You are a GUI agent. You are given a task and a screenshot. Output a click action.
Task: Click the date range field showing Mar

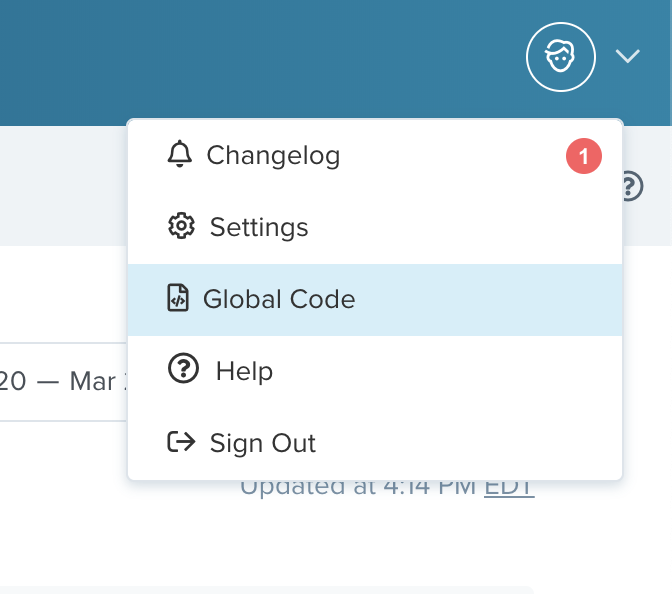point(62,382)
